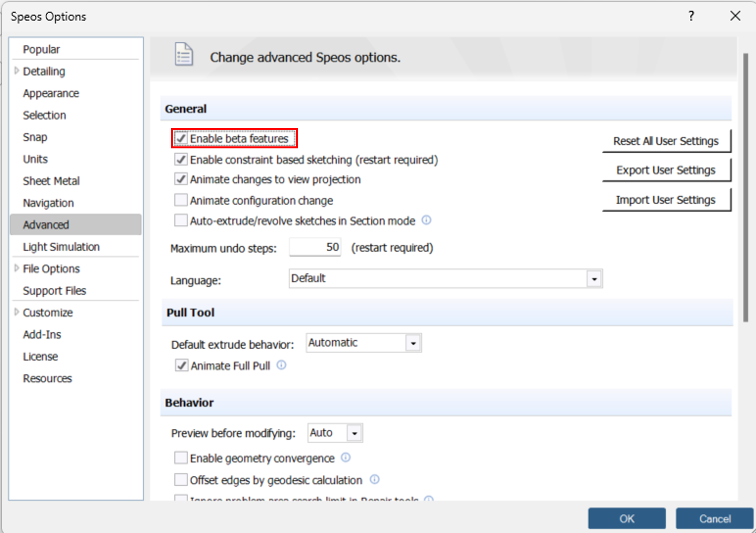The width and height of the screenshot is (756, 533).
Task: Click Import User Settings button
Action: coord(667,199)
